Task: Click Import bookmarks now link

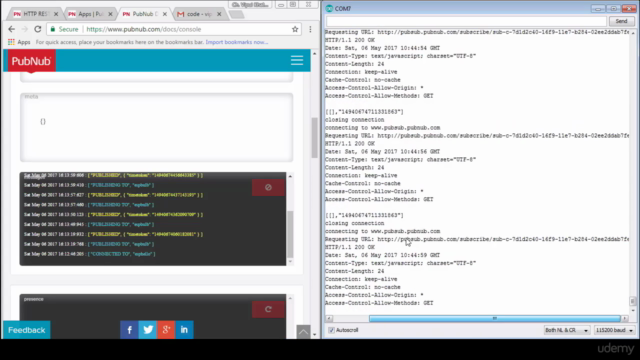Action: 237,42
